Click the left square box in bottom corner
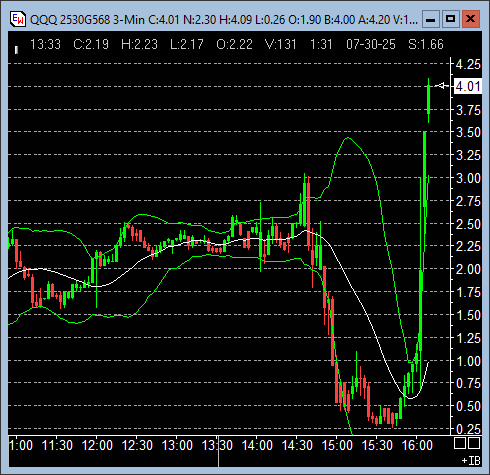The height and width of the screenshot is (475, 490). (x=460, y=444)
